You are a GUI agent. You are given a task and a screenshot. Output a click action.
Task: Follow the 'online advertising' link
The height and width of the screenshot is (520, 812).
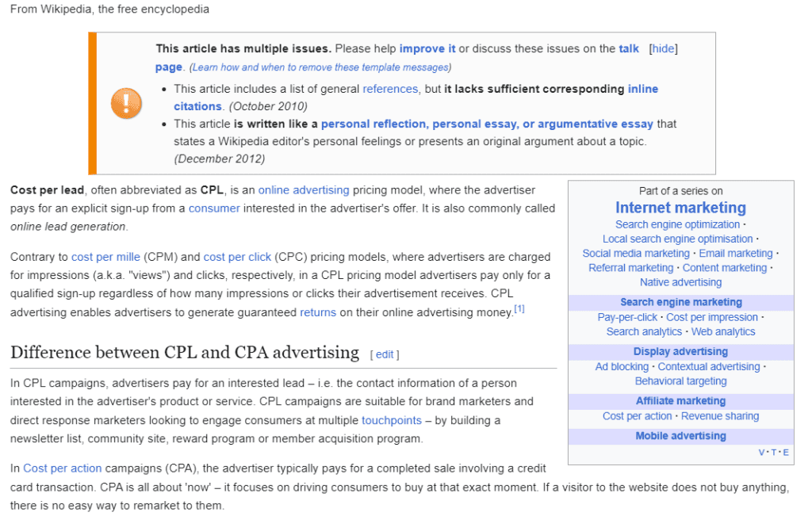304,190
